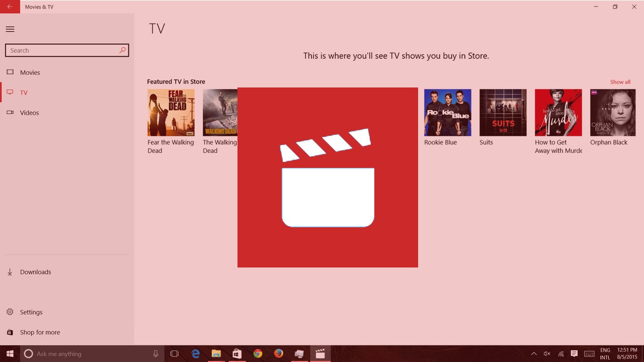The width and height of the screenshot is (644, 362).
Task: Select the TV section icon in the sidebar
Action: [x=10, y=93]
